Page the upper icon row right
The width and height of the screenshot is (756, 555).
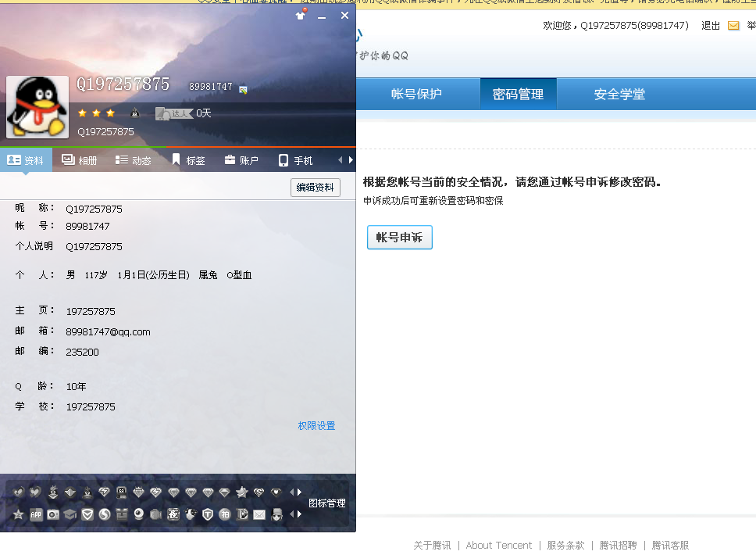(299, 492)
